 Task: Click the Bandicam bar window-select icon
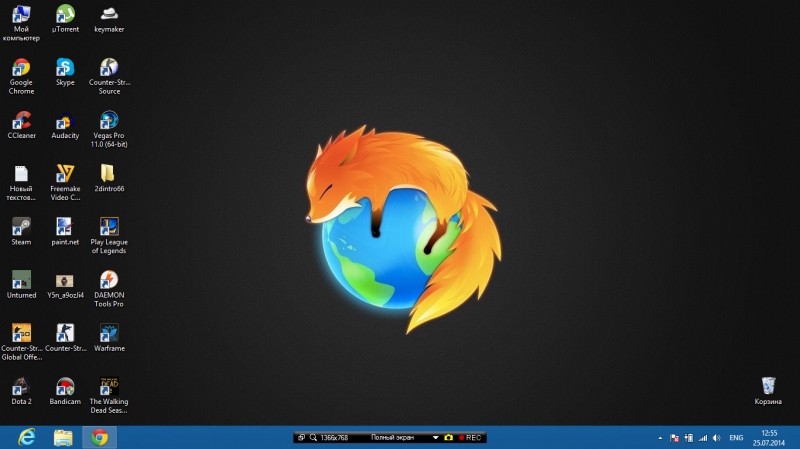(301, 438)
